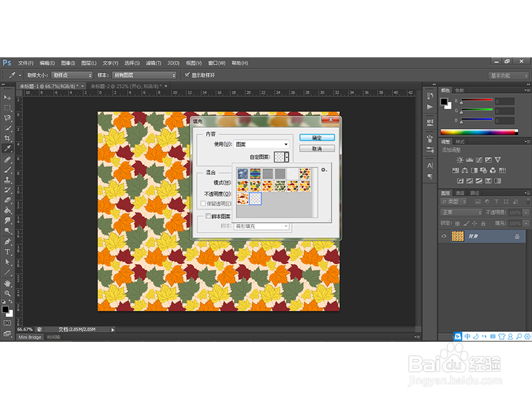Select the Zoom tool in toolbox
The image size is (532, 399).
click(x=7, y=293)
